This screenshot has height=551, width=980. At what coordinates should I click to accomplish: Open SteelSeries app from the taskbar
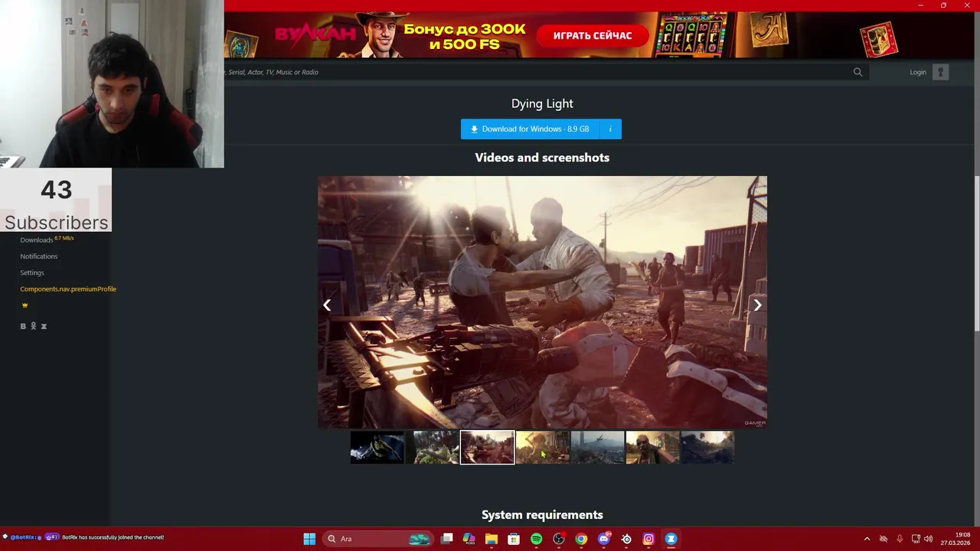click(x=626, y=539)
